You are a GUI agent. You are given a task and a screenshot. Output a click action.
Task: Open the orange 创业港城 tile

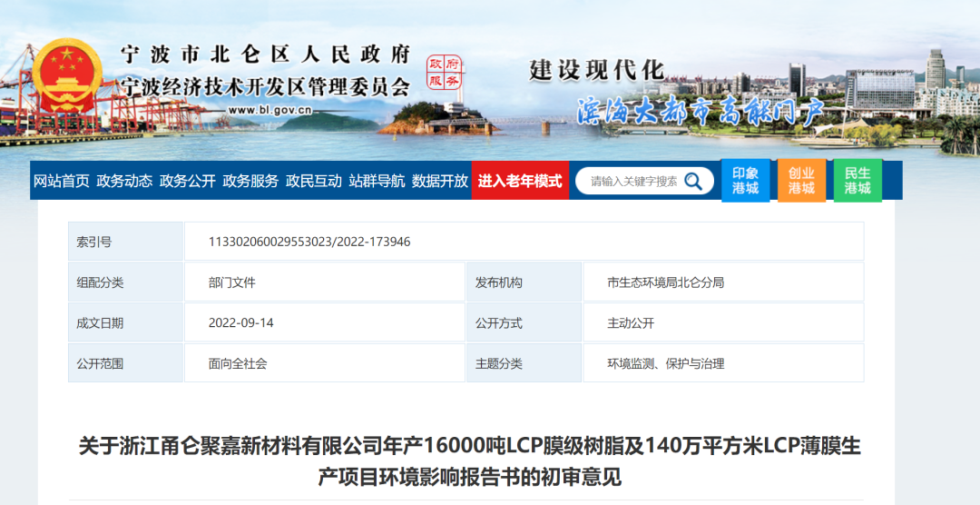[801, 181]
